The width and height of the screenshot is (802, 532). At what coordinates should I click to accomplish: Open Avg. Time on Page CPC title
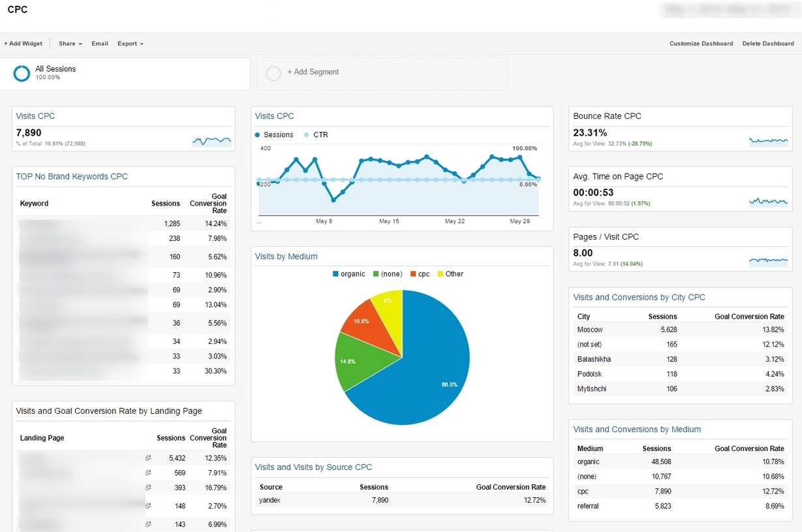point(618,176)
